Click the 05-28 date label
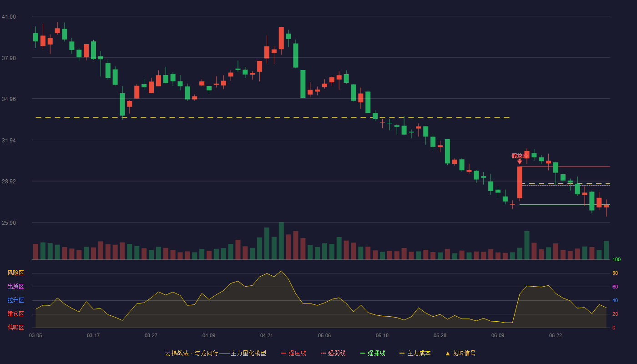Image resolution: width=637 pixels, height=364 pixels. tap(440, 335)
